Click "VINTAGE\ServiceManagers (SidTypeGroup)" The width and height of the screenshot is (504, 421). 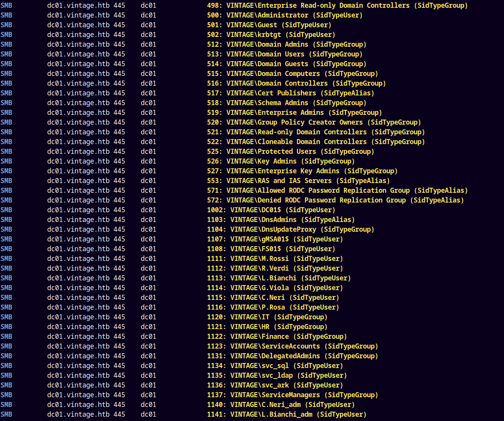point(304,395)
